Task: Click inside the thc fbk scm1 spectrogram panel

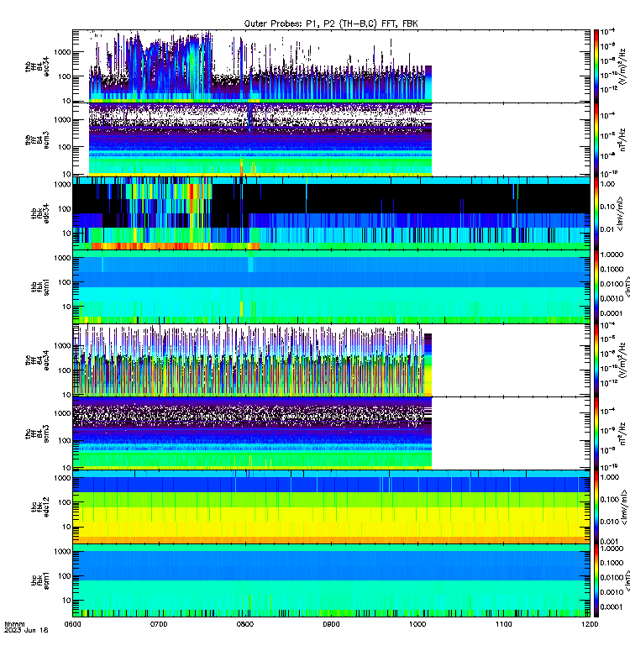Action: pyautogui.click(x=331, y=580)
